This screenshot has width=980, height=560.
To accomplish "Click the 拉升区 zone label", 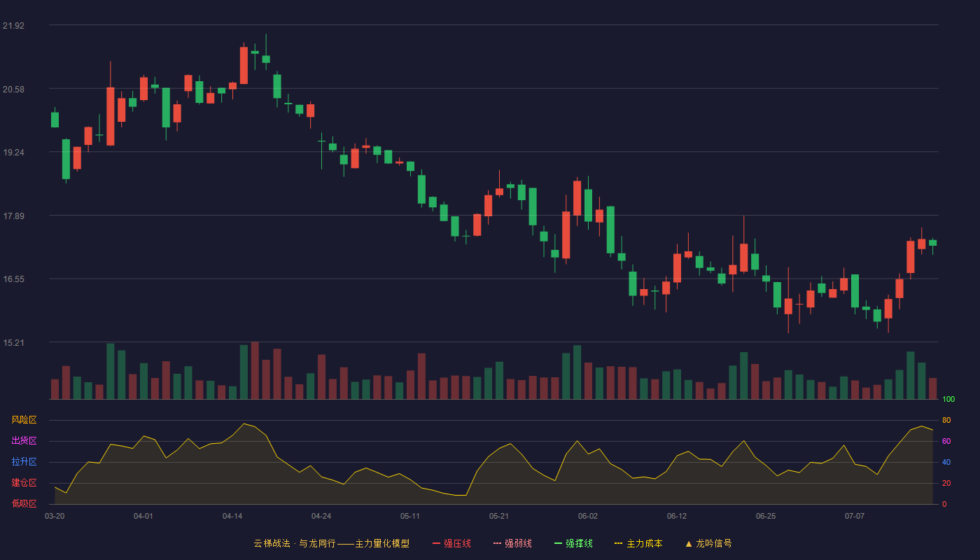I will pyautogui.click(x=24, y=462).
